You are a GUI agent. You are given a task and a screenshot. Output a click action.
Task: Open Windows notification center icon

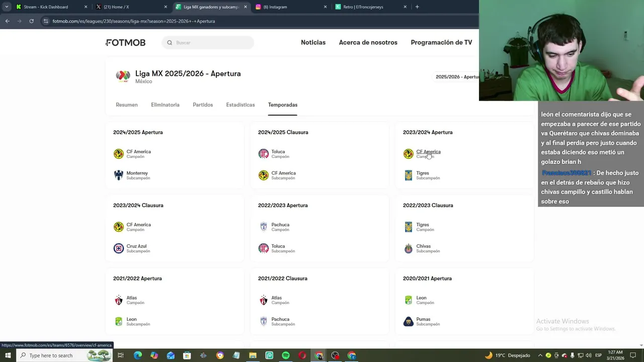pyautogui.click(x=633, y=355)
